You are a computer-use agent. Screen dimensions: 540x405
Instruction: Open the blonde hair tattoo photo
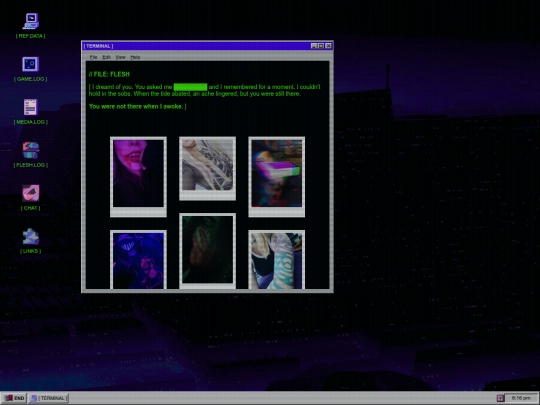pyautogui.click(x=207, y=168)
